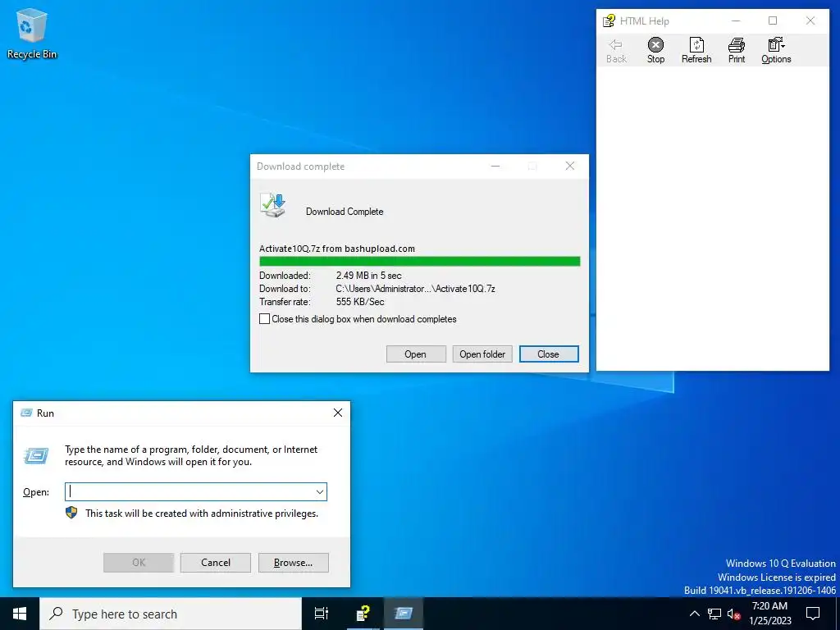Screen dimensions: 840x630
Task: Click '555 KB/Sec' transfer rate value
Action: point(360,302)
